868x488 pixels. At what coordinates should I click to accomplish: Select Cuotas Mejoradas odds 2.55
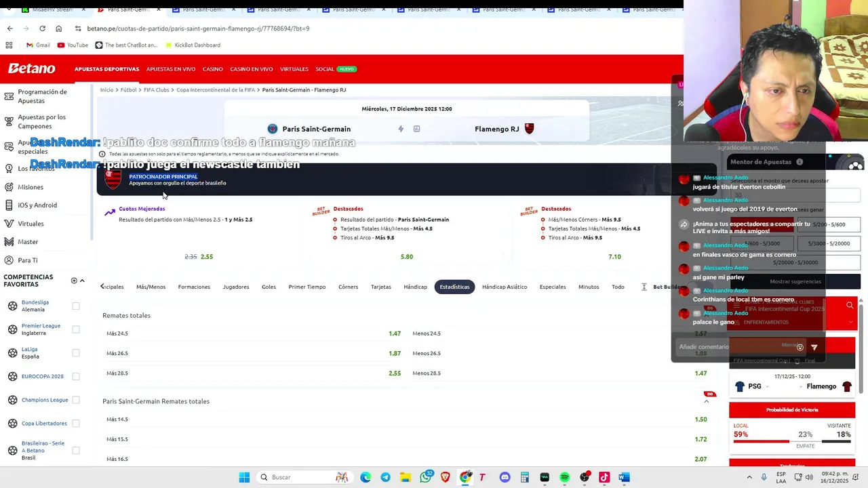point(207,257)
